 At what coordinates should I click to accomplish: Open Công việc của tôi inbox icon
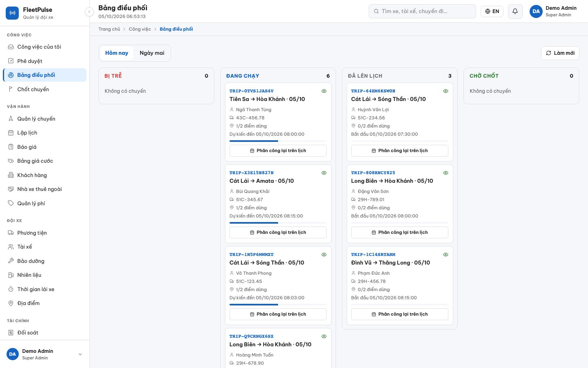(11, 47)
